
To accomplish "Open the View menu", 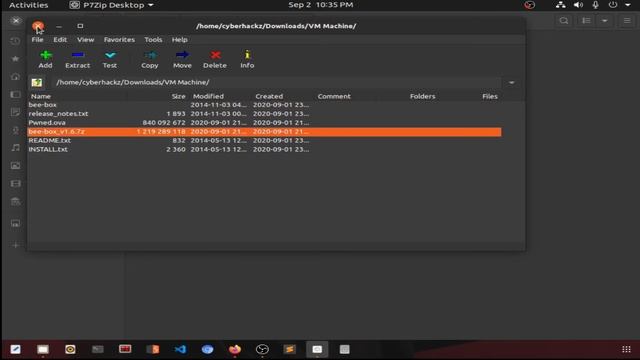I will coord(85,40).
